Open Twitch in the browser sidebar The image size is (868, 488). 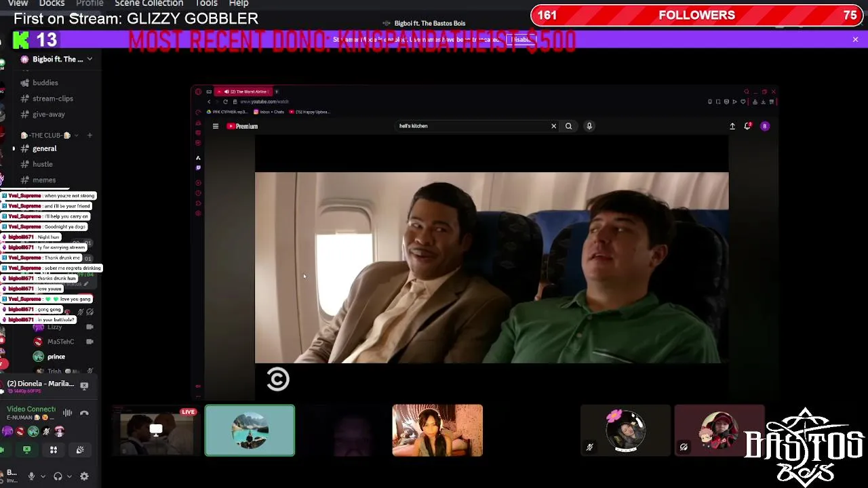pos(198,167)
